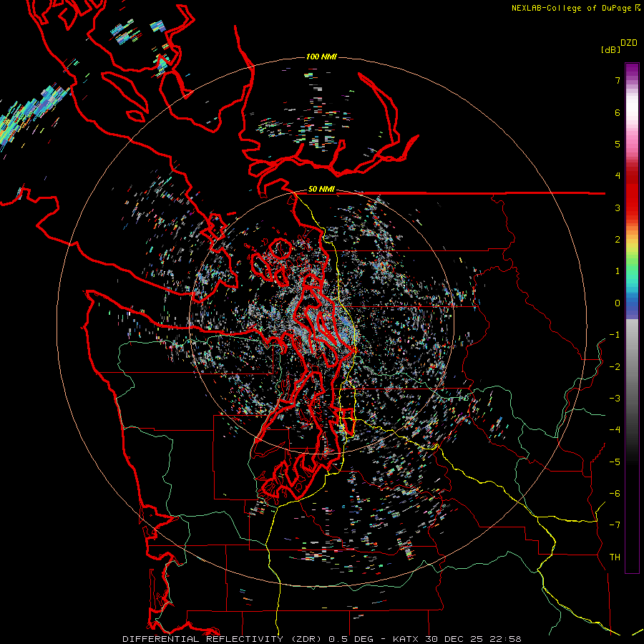The height and width of the screenshot is (644, 644).
Task: Click the '-5' value on the color scale
Action: [x=615, y=462]
